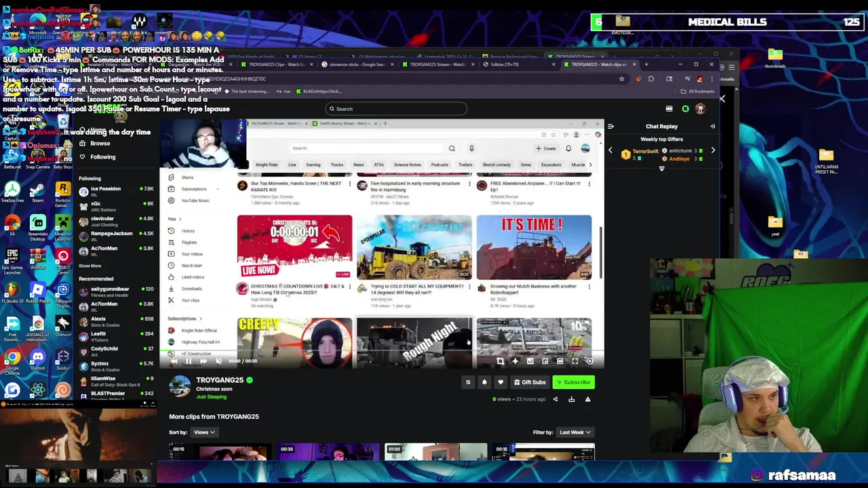Open saltygummibear in Recommended list
868x488 pixels.
pyautogui.click(x=116, y=291)
